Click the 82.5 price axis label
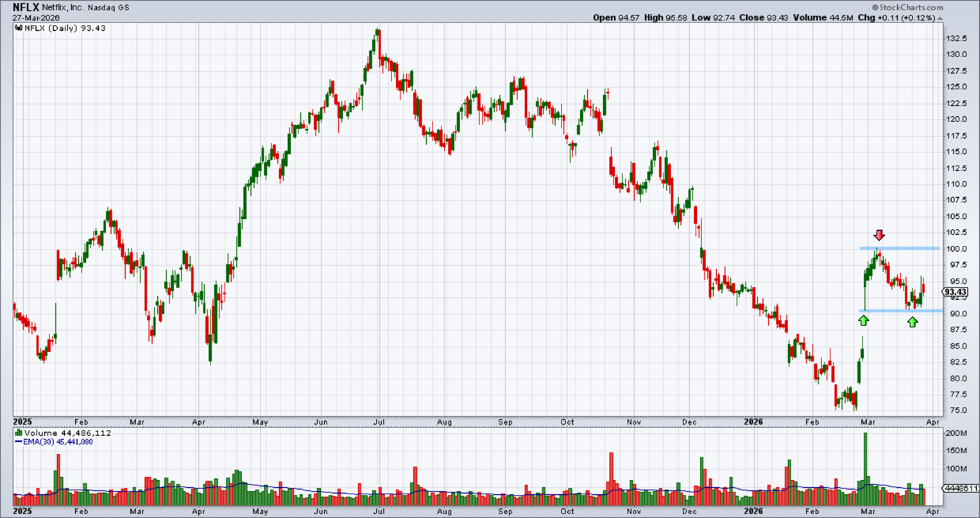The width and height of the screenshot is (980, 518). [957, 362]
